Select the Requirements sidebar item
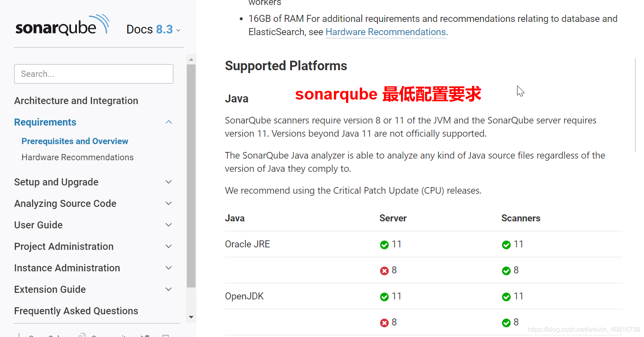644x337 pixels. [45, 122]
